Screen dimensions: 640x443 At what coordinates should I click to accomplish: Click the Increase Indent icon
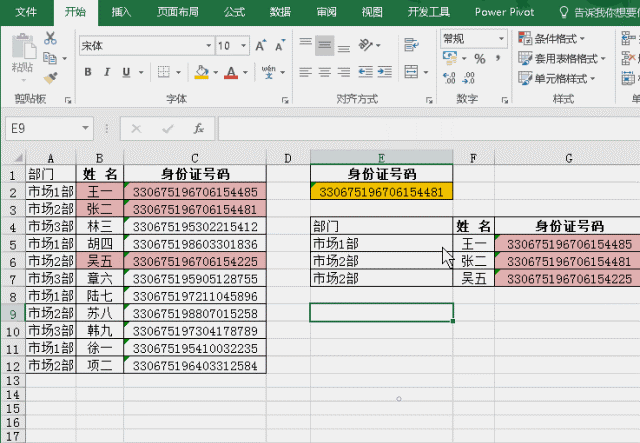click(381, 72)
